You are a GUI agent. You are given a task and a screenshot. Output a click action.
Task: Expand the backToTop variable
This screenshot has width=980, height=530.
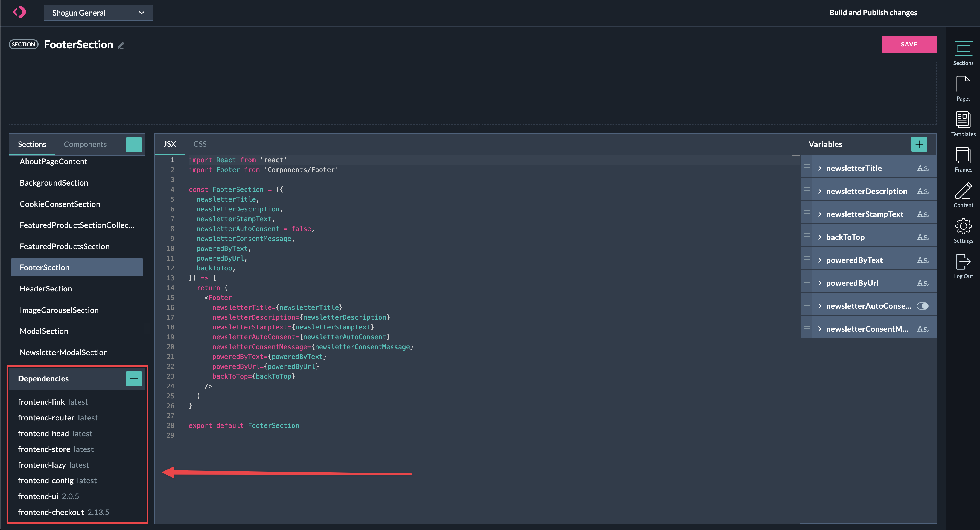[x=819, y=237]
